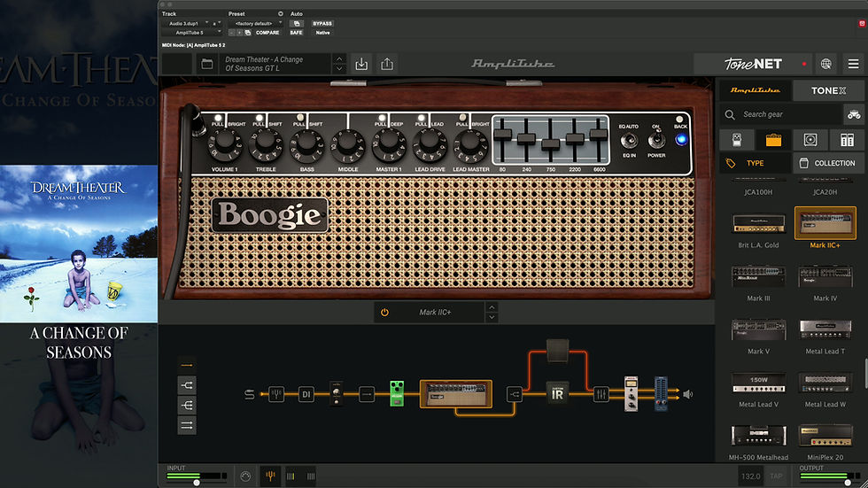Viewport: 868px width, 488px height.
Task: Step to next amp model down chevron
Action: 492,318
